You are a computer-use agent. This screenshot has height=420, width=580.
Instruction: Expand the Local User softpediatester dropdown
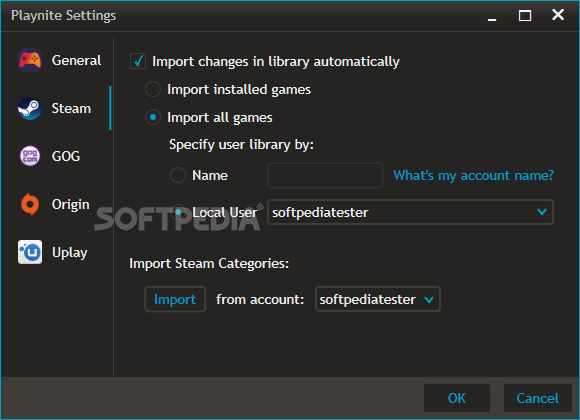point(410,212)
